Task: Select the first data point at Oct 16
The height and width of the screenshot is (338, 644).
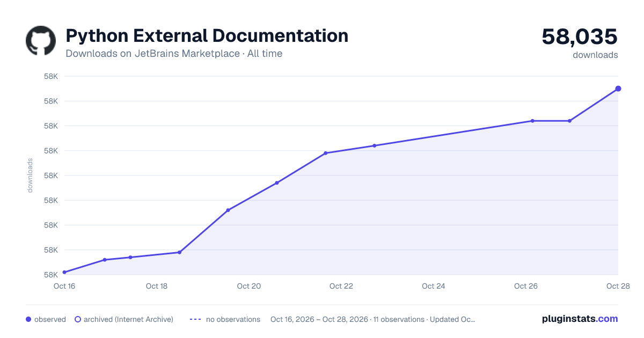Action: click(x=64, y=272)
